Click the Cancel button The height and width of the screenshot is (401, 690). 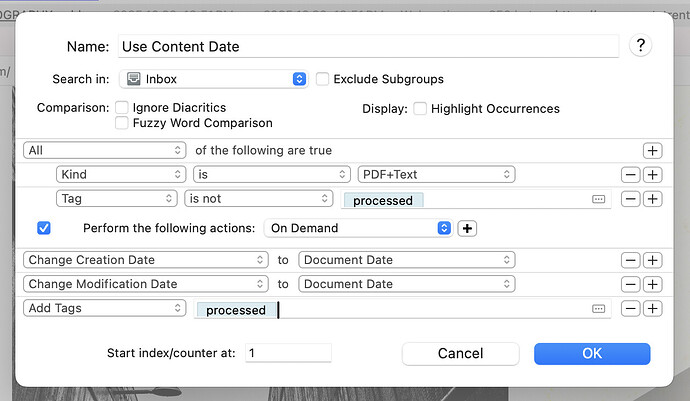(x=460, y=353)
